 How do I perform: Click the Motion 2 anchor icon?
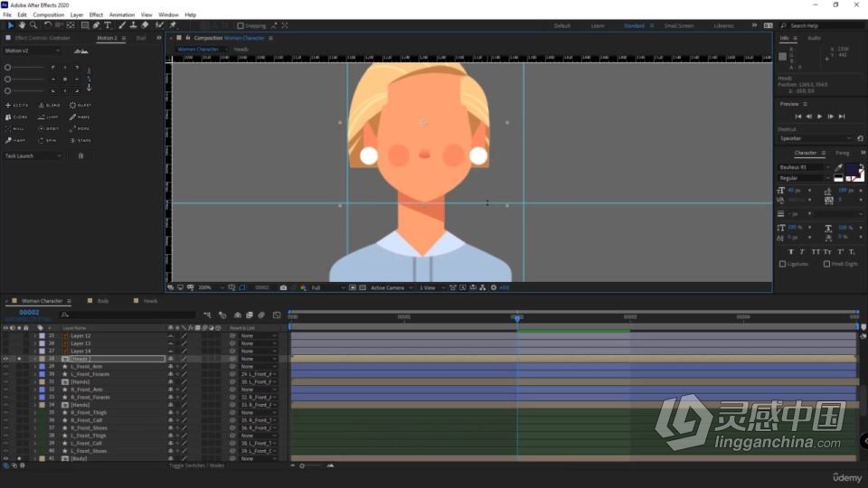(90, 88)
